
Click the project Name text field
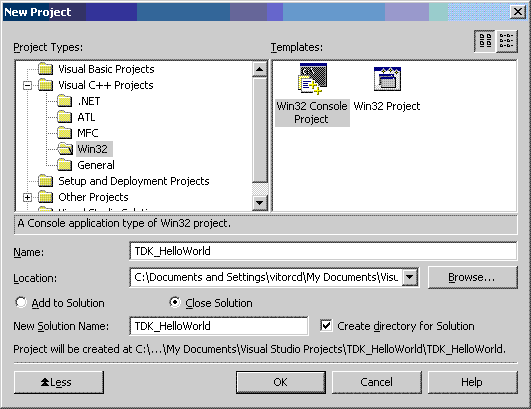point(323,251)
